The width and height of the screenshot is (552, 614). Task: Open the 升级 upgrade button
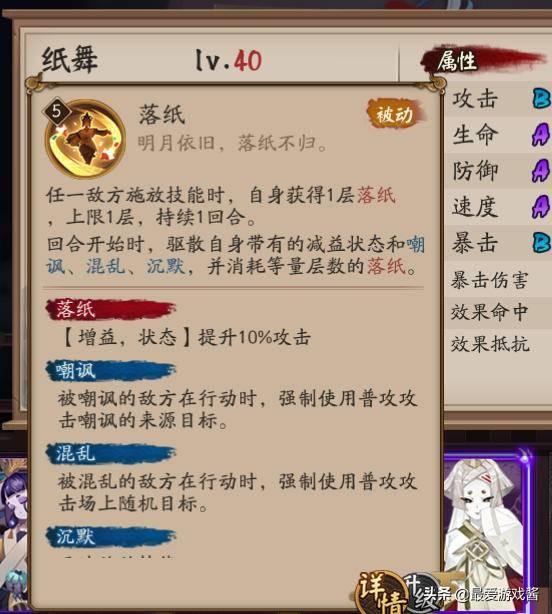pyautogui.click(x=421, y=593)
